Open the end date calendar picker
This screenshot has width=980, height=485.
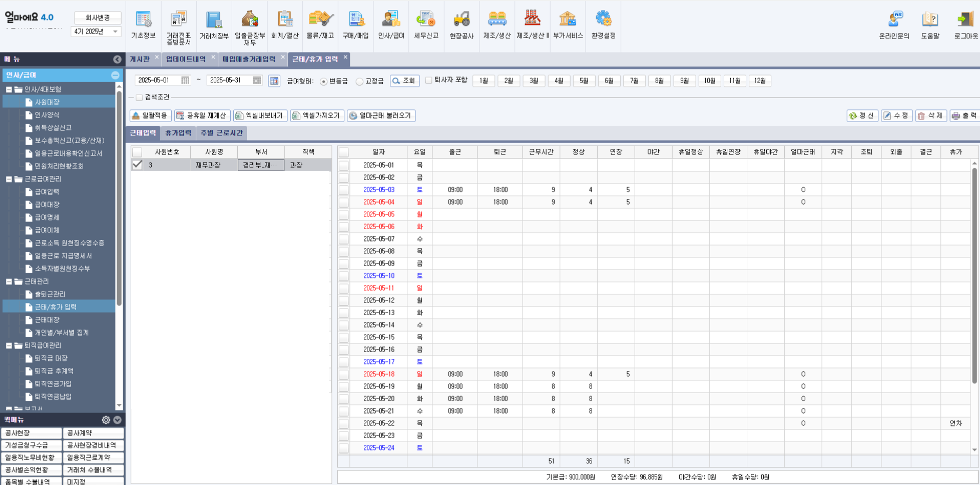pos(256,80)
